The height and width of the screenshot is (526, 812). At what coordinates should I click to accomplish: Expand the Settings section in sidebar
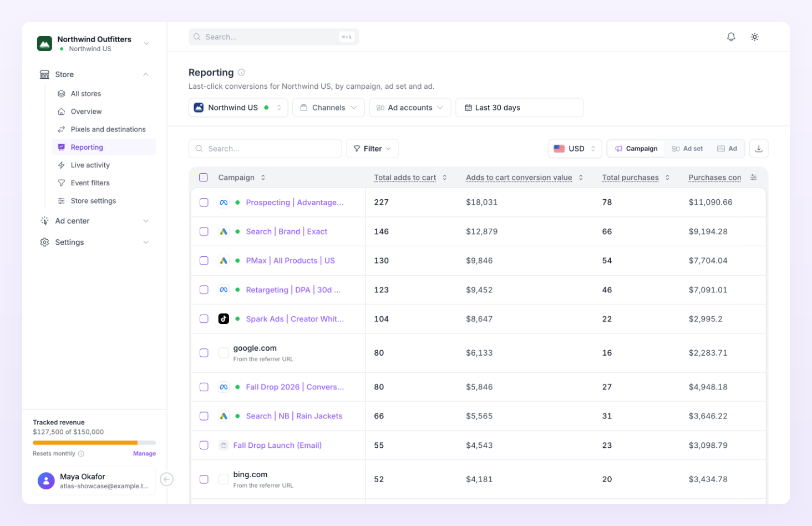94,242
